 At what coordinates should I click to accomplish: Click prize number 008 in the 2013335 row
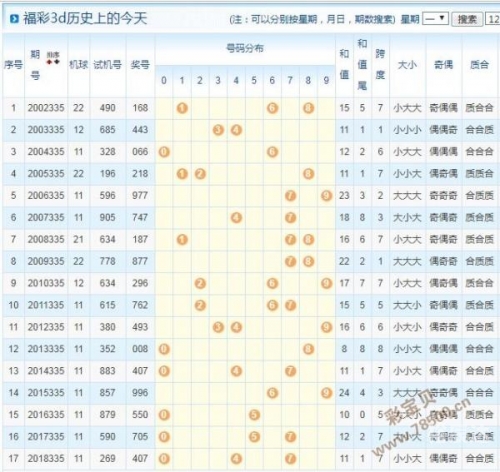pyautogui.click(x=140, y=349)
